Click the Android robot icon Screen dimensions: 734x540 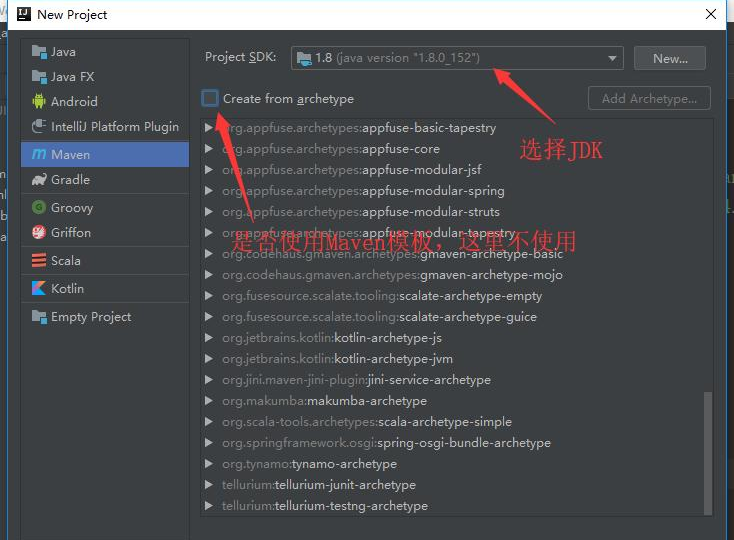39,101
